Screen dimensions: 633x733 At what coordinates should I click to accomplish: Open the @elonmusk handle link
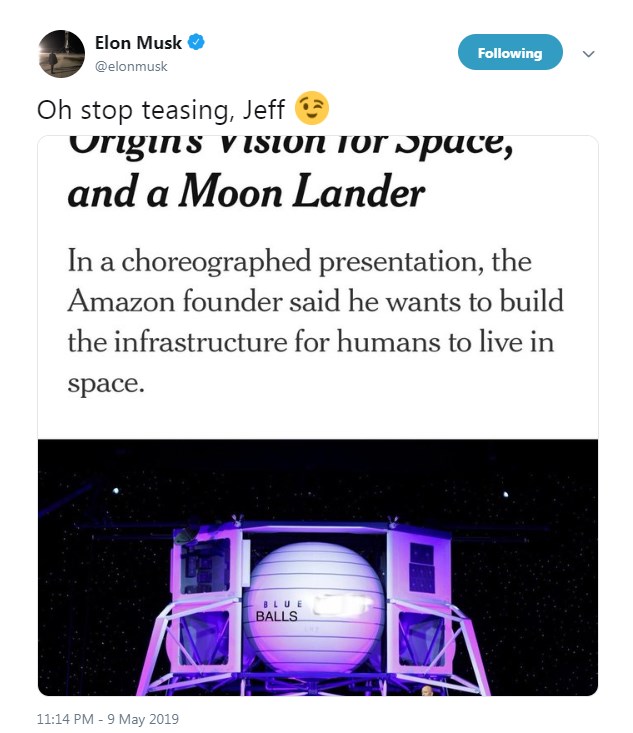point(131,66)
